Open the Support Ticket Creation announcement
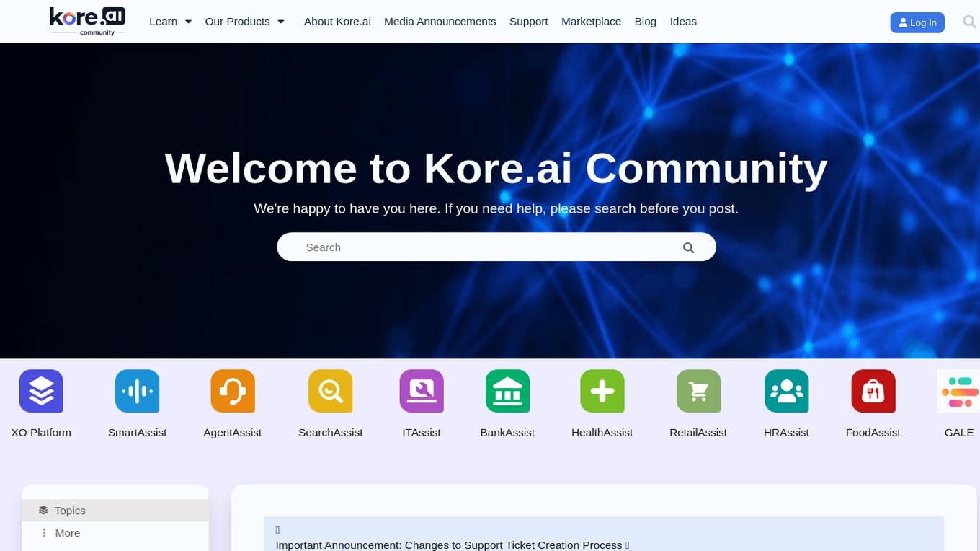The width and height of the screenshot is (980, 551). click(453, 545)
